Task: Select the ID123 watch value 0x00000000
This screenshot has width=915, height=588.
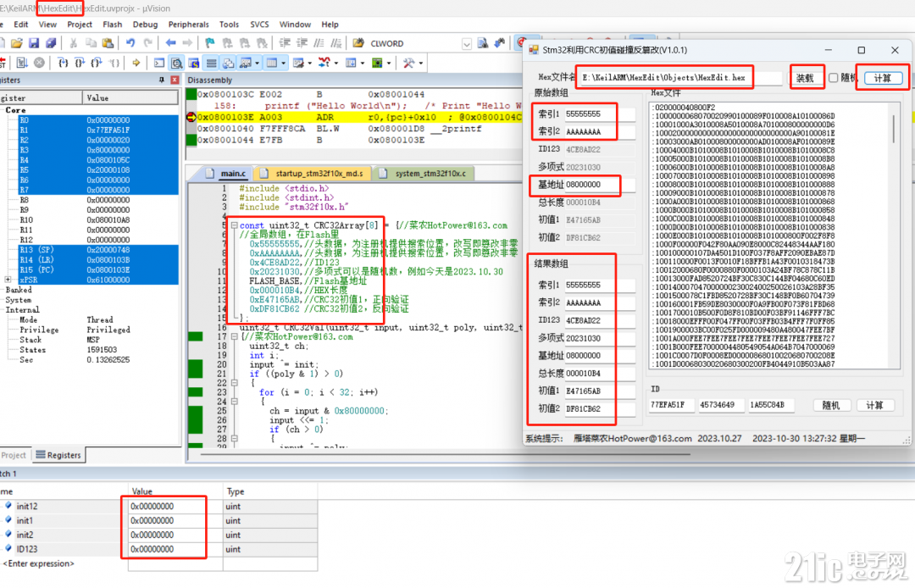Action: tap(152, 549)
